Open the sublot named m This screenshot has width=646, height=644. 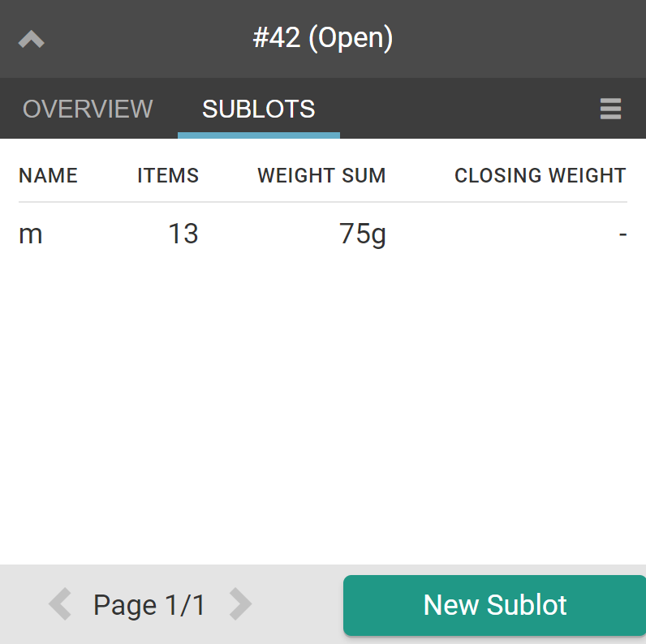pyautogui.click(x=31, y=234)
